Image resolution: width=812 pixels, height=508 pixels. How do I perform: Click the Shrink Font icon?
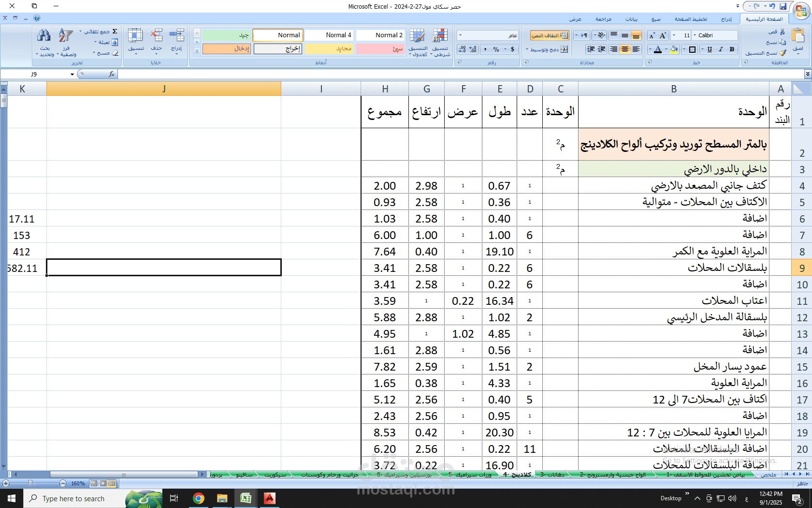(652, 35)
